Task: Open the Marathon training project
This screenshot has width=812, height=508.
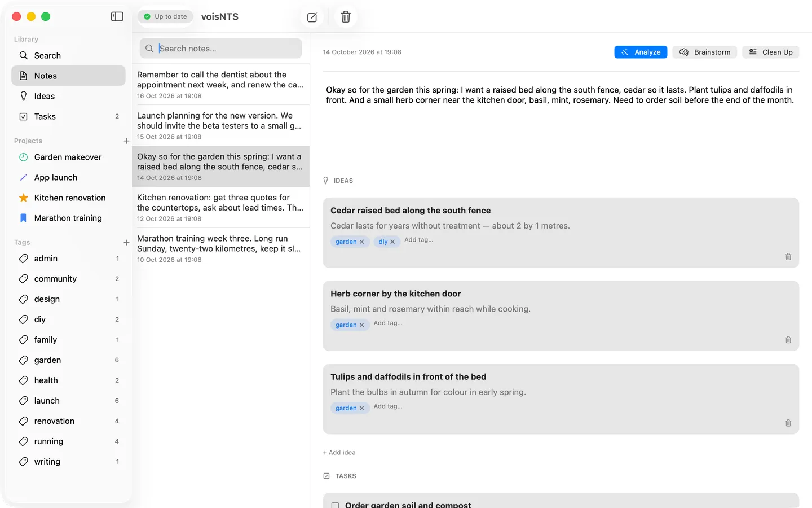Action: (x=68, y=218)
